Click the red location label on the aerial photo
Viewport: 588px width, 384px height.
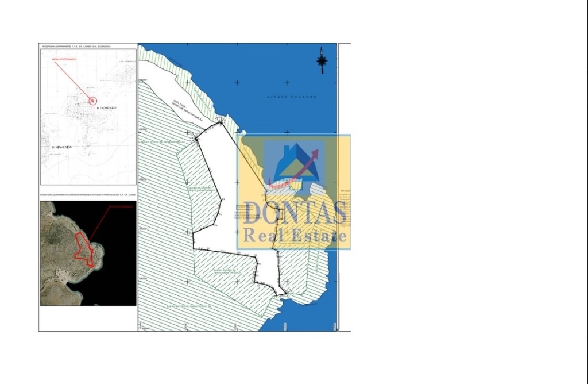coord(121,206)
